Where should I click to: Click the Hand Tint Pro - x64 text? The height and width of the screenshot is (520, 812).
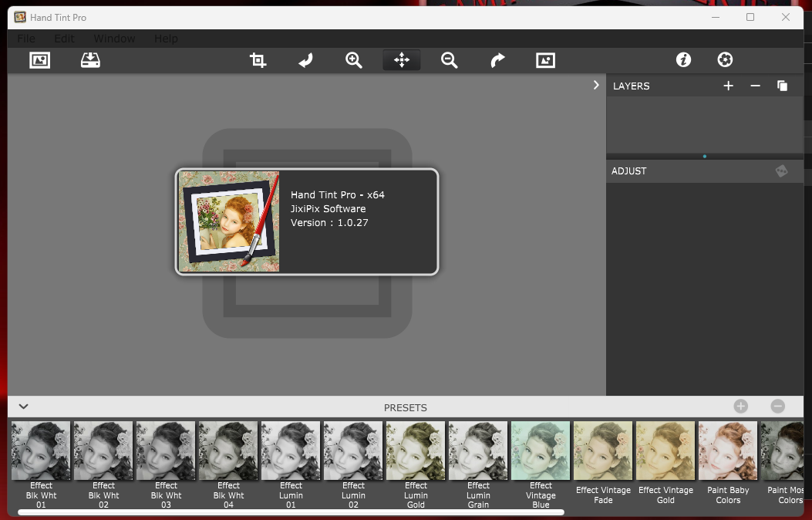(338, 194)
